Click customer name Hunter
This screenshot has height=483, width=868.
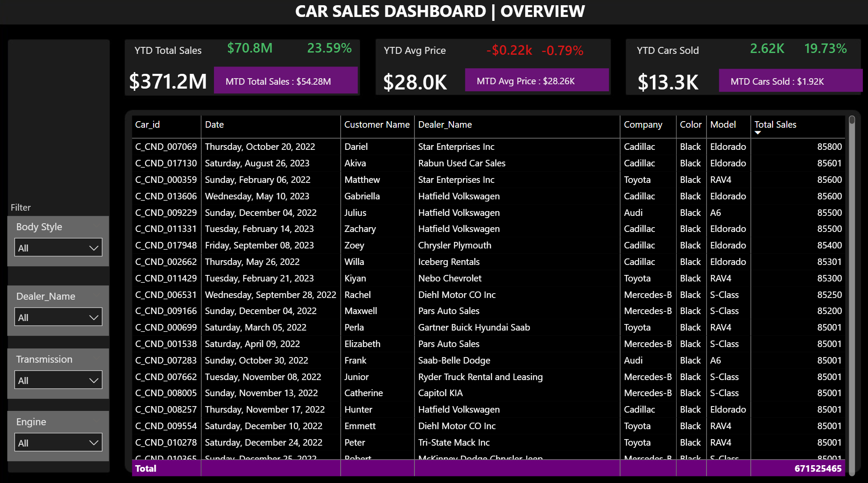pyautogui.click(x=358, y=410)
